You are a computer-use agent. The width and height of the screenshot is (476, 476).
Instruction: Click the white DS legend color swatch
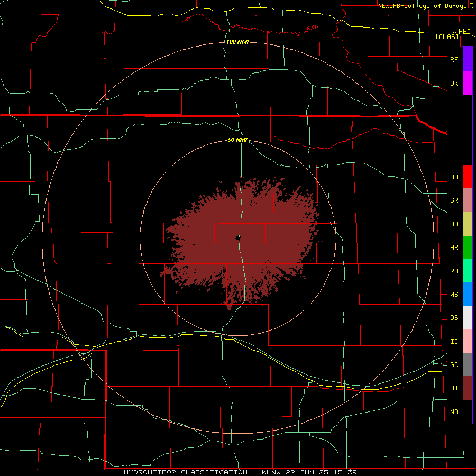click(467, 317)
